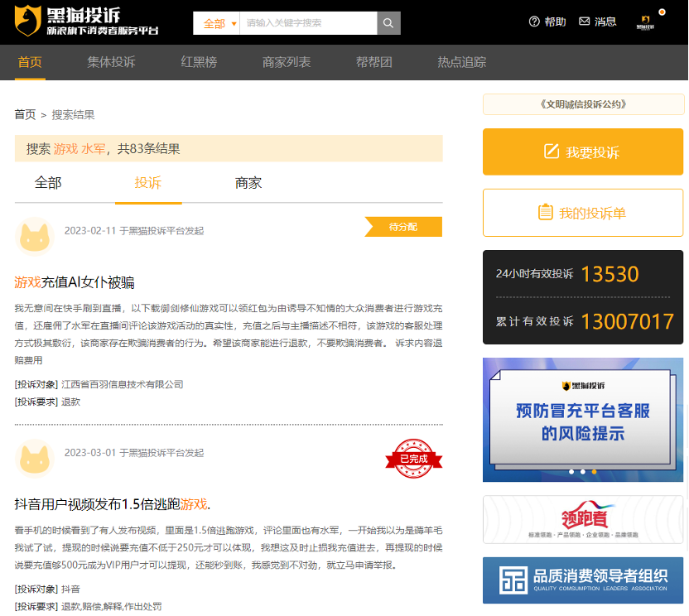Select the 商家 results tab
This screenshot has height=616, width=689.
point(248,183)
